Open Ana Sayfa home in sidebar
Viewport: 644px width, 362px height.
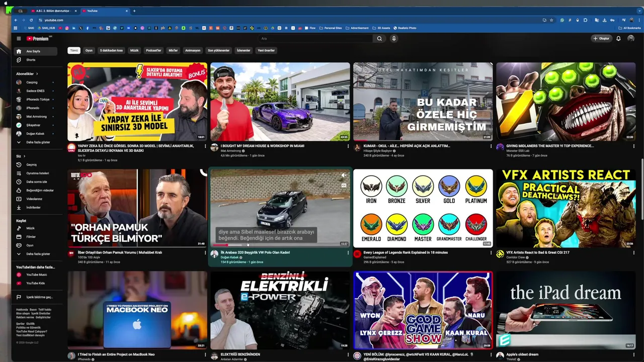click(x=36, y=51)
